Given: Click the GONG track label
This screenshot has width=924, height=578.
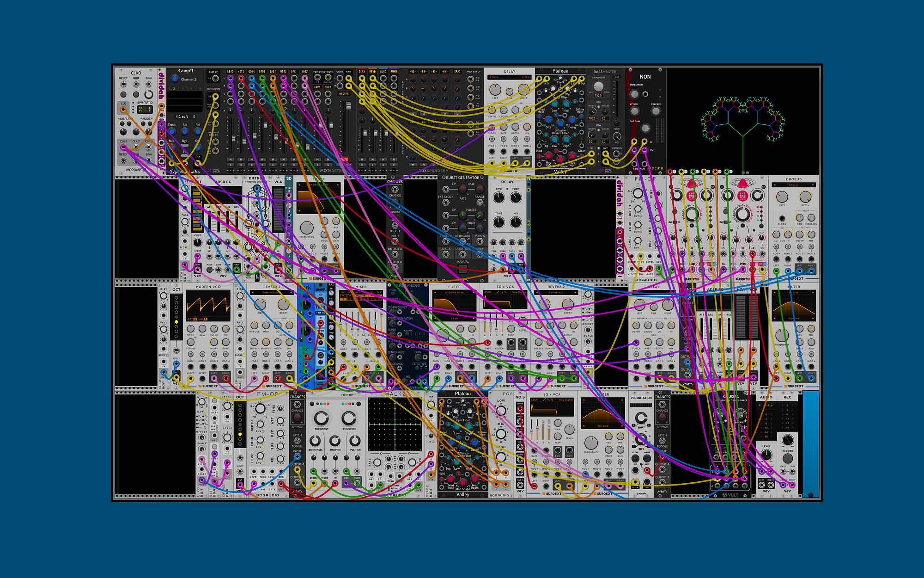Looking at the screenshot, I should pos(251,72).
